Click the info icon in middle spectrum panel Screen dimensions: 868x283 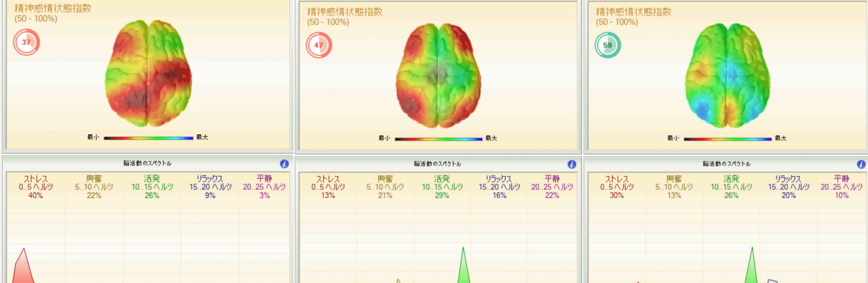click(x=572, y=164)
